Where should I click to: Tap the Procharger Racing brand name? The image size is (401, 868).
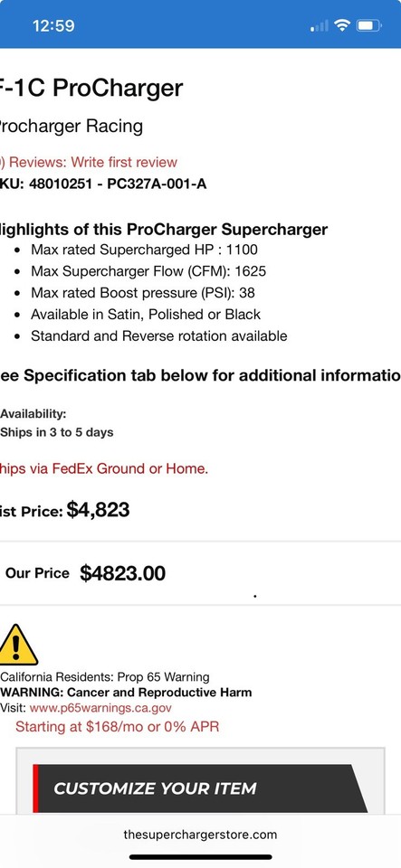[x=72, y=127]
